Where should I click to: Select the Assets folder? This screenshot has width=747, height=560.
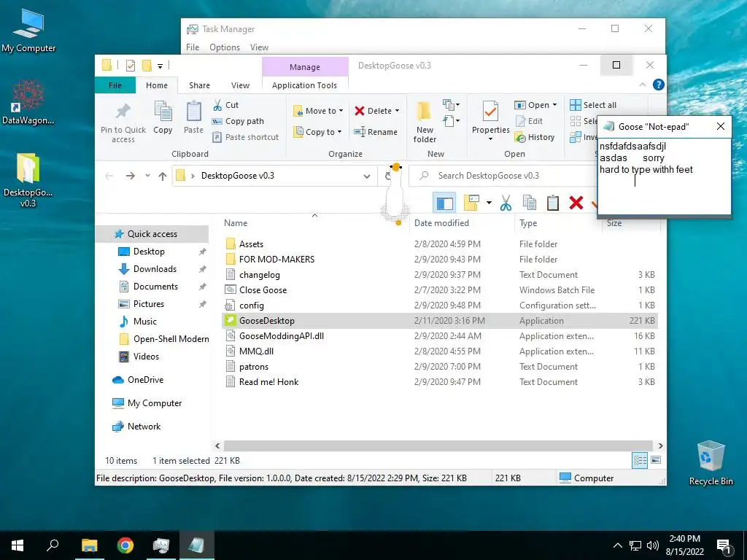(251, 244)
